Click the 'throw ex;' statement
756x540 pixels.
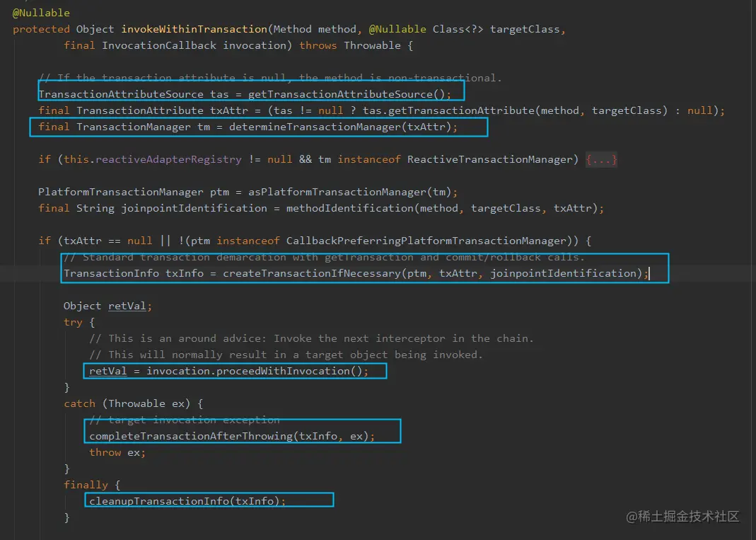coord(117,452)
